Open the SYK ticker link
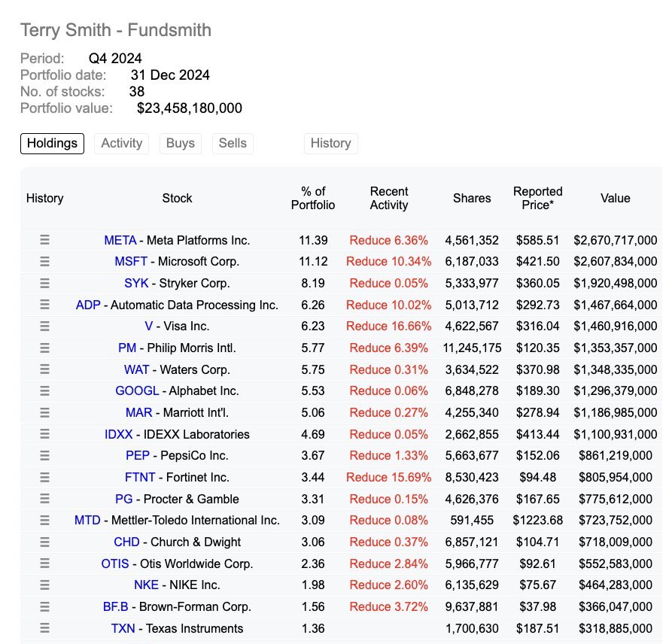Screen dimensions: 669x644 pyautogui.click(x=136, y=283)
